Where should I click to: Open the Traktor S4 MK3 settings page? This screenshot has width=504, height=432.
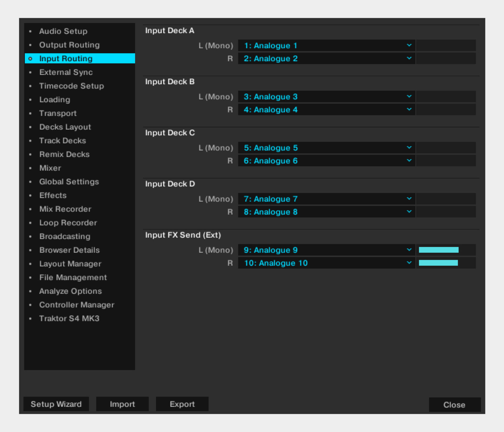[69, 318]
